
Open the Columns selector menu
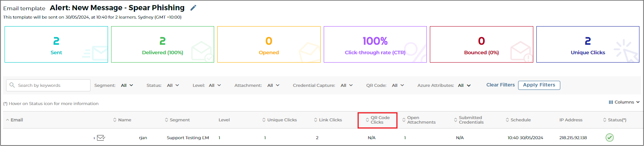click(x=624, y=102)
